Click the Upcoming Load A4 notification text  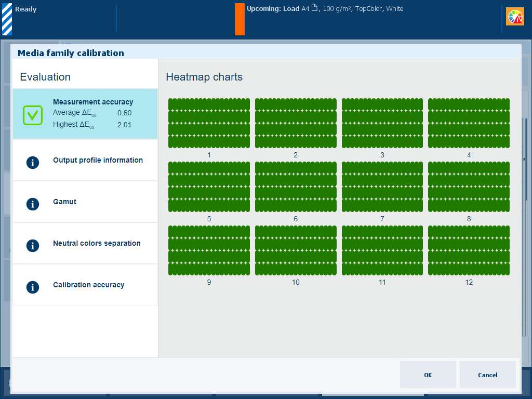click(x=325, y=9)
